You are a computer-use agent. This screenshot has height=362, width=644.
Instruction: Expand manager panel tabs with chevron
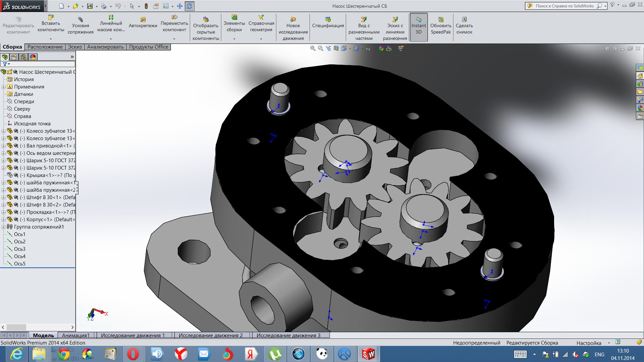coord(72,57)
